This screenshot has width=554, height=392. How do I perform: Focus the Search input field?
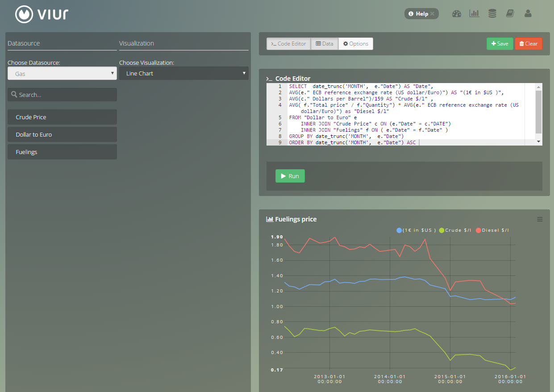click(x=62, y=95)
